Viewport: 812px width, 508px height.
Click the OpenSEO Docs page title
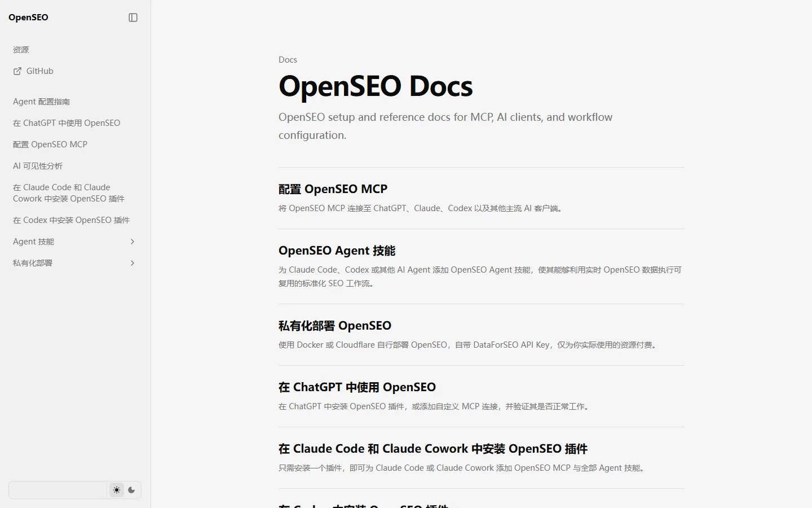tap(376, 86)
